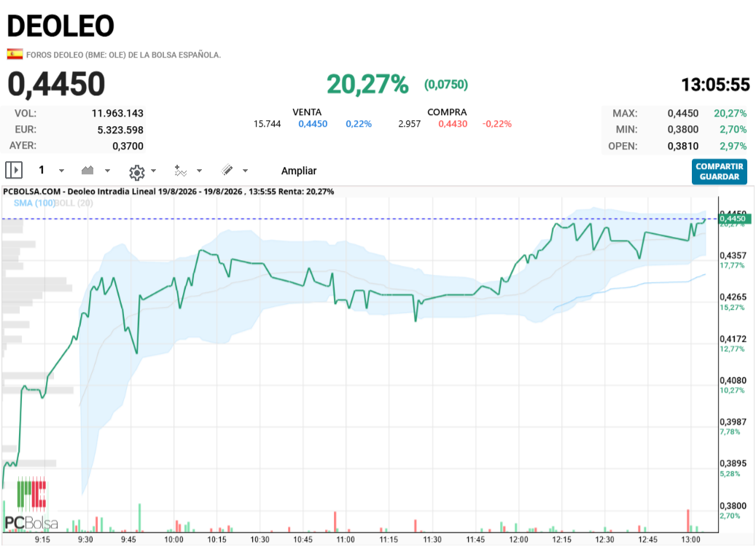This screenshot has height=546, width=756.
Task: Click the chart title PCBOLSA.COM Deoleo Intradia
Action: point(168,191)
